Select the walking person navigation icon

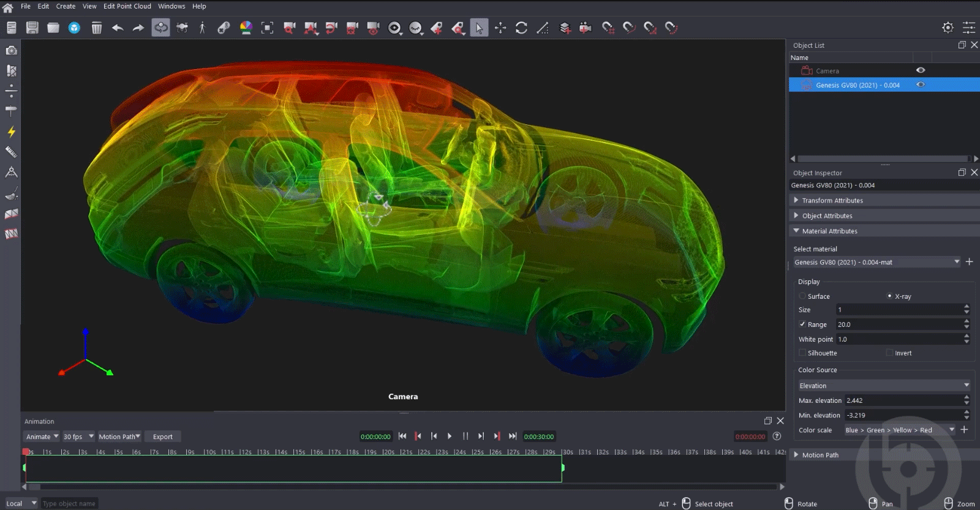coord(202,28)
